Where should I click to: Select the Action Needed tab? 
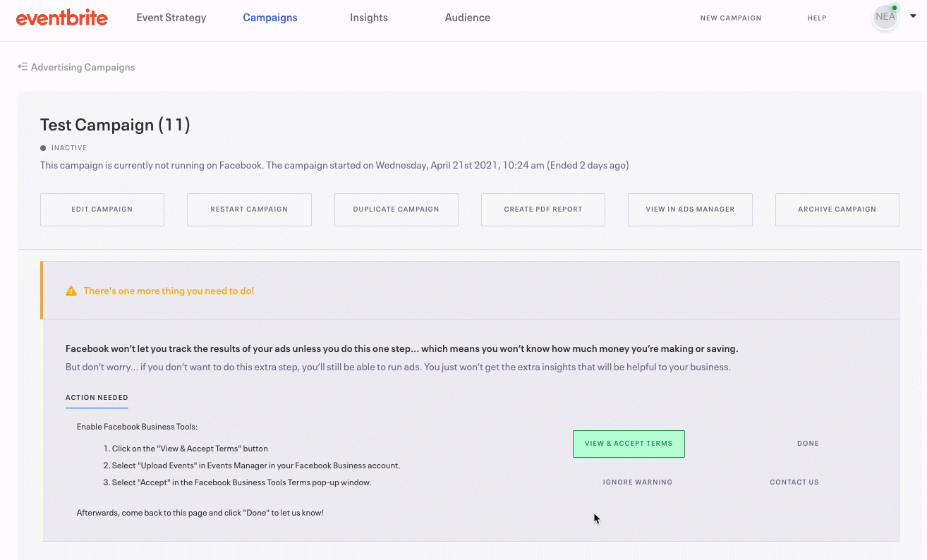pyautogui.click(x=97, y=398)
